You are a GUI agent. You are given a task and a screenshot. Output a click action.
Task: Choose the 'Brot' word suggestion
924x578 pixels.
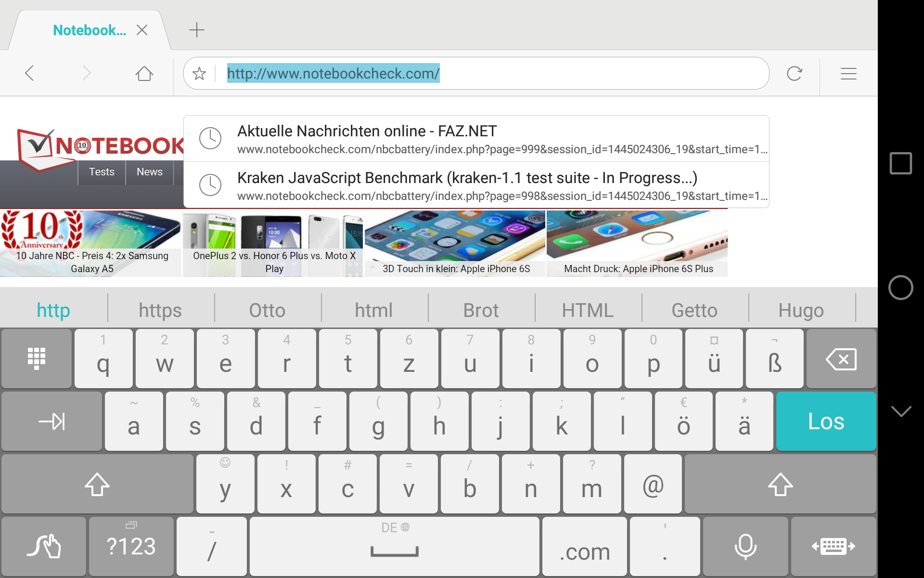tap(481, 310)
